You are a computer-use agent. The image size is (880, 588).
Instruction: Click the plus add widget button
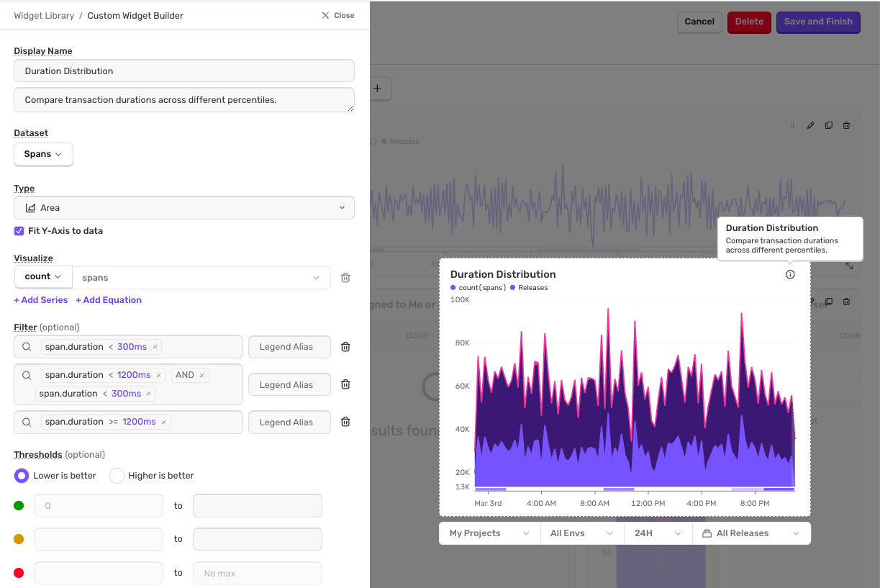377,89
